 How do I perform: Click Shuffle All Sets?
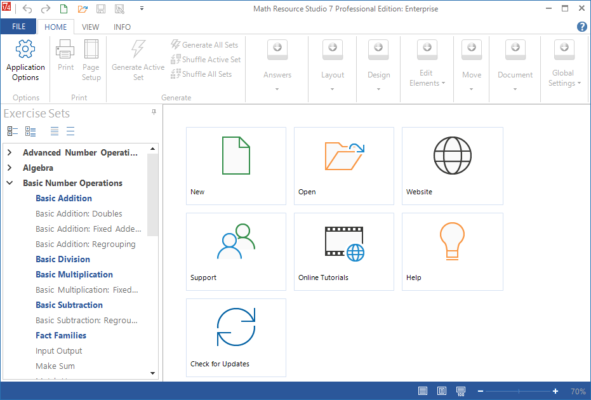(201, 74)
